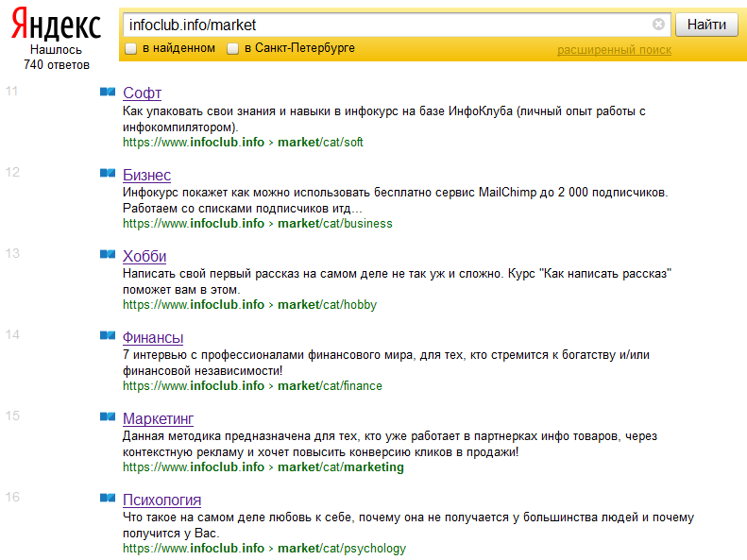Enable the 'в найденном' checkbox

tap(130, 48)
